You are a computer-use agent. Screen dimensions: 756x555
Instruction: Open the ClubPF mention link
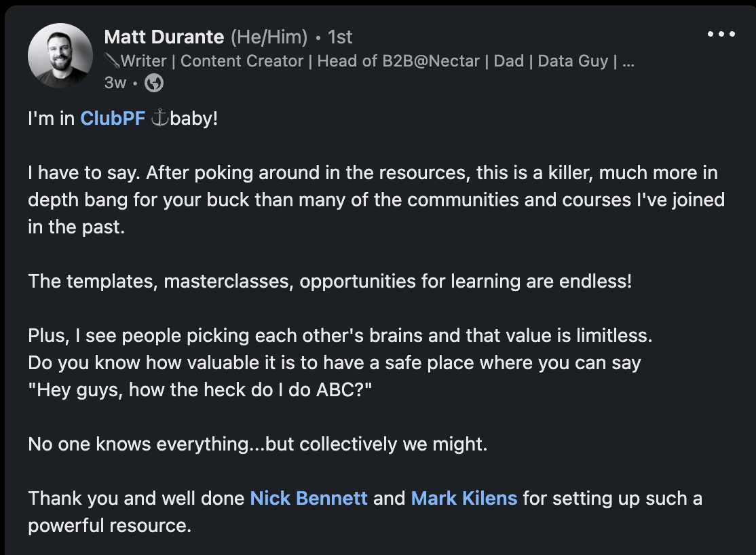(113, 118)
